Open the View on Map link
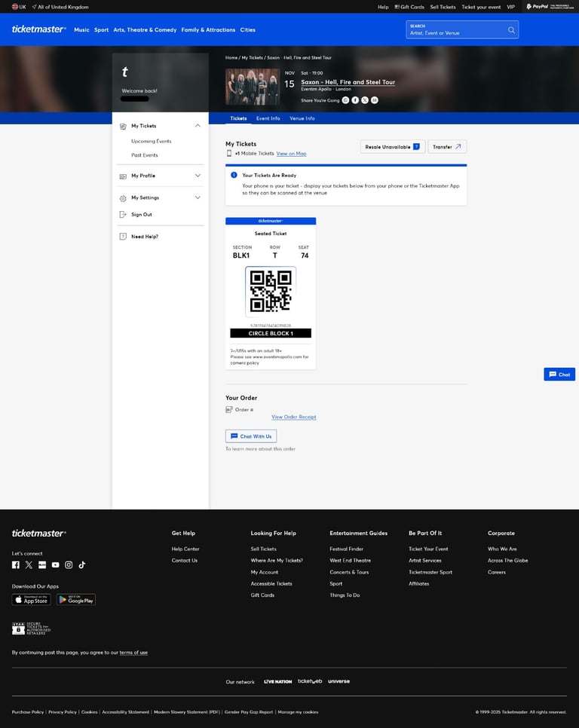Viewport: 579px width, 728px height. tap(291, 154)
